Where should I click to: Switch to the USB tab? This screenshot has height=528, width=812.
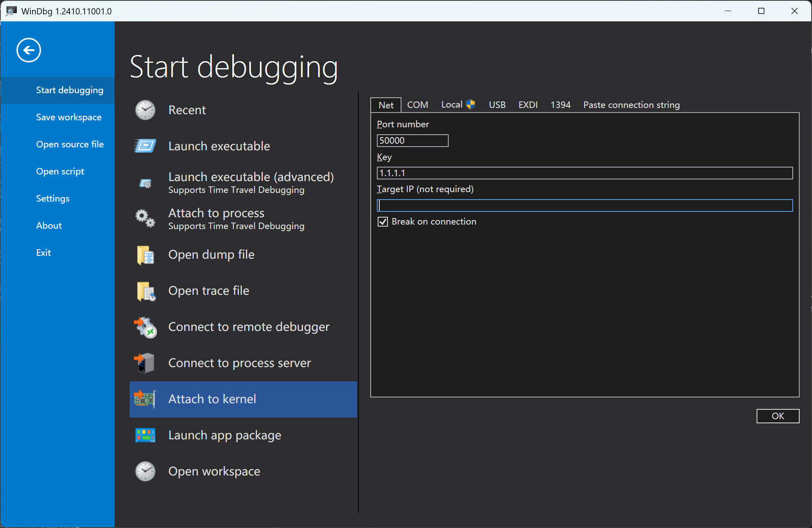tap(497, 105)
